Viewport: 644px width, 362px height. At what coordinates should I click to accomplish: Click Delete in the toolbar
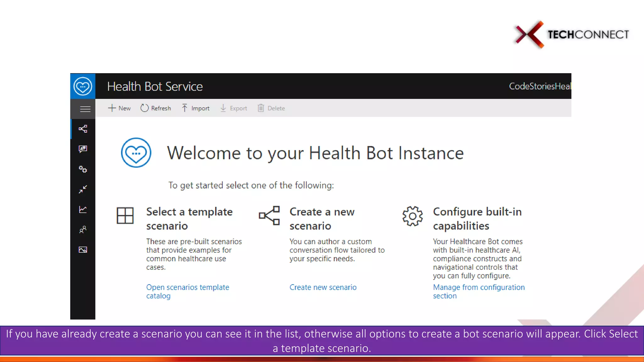click(x=271, y=108)
